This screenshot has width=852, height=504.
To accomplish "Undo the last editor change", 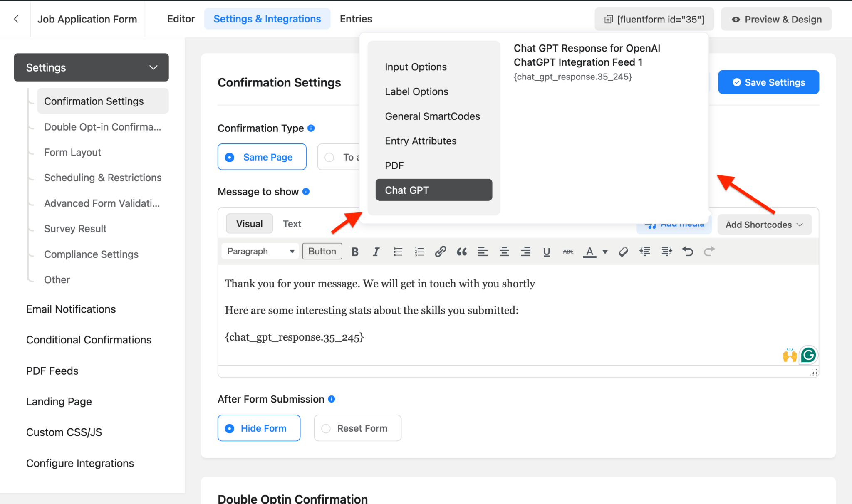I will [688, 251].
